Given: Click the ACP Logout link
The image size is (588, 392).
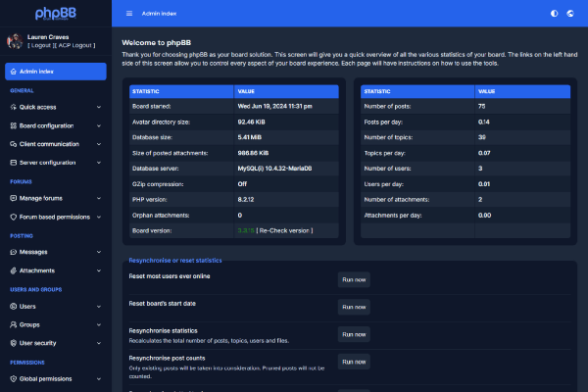Looking at the screenshot, I should click(75, 45).
